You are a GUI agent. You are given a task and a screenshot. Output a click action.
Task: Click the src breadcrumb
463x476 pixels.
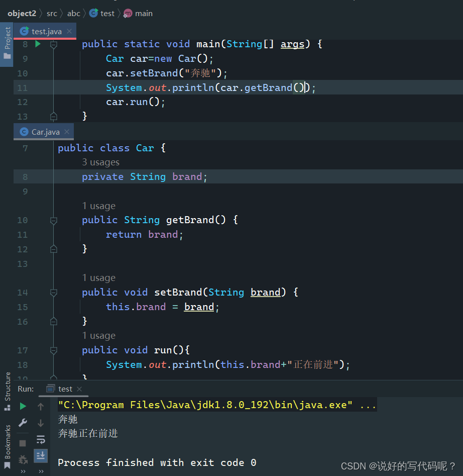52,14
